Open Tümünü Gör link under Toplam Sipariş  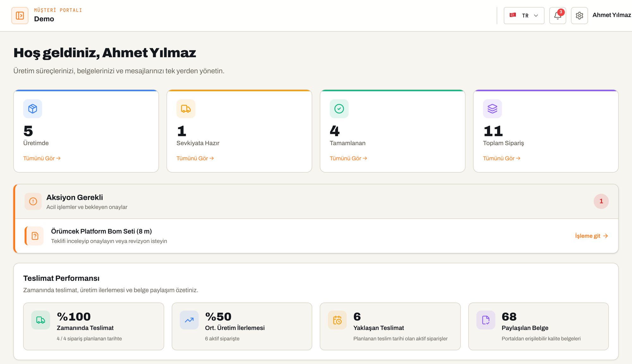pos(501,158)
